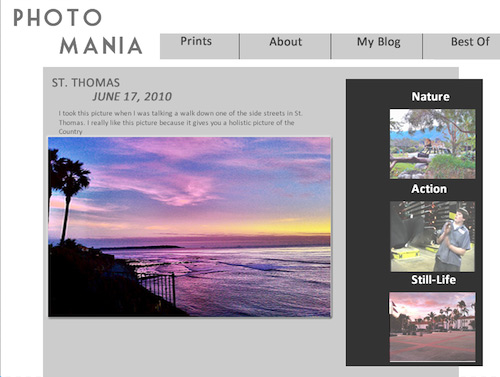Click the Action category heading

point(429,189)
